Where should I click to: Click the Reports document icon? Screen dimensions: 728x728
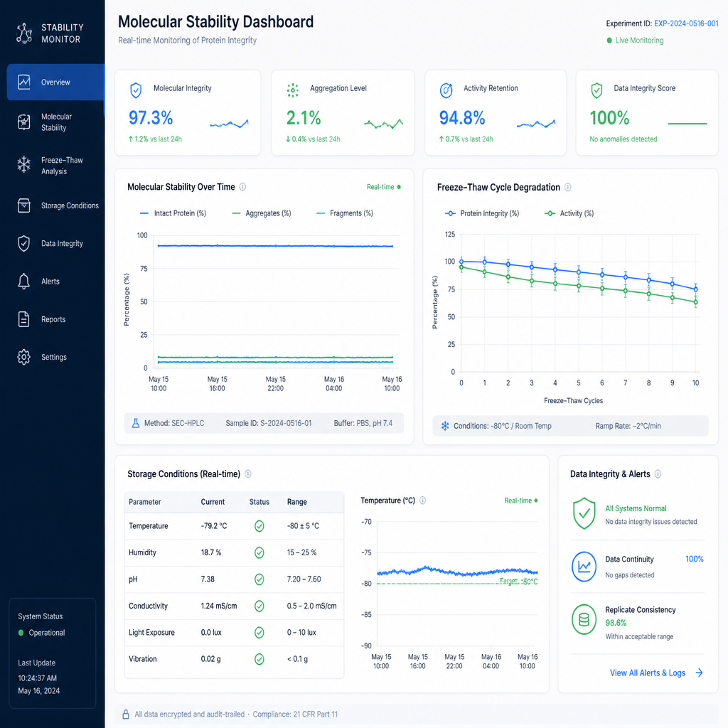(x=24, y=319)
